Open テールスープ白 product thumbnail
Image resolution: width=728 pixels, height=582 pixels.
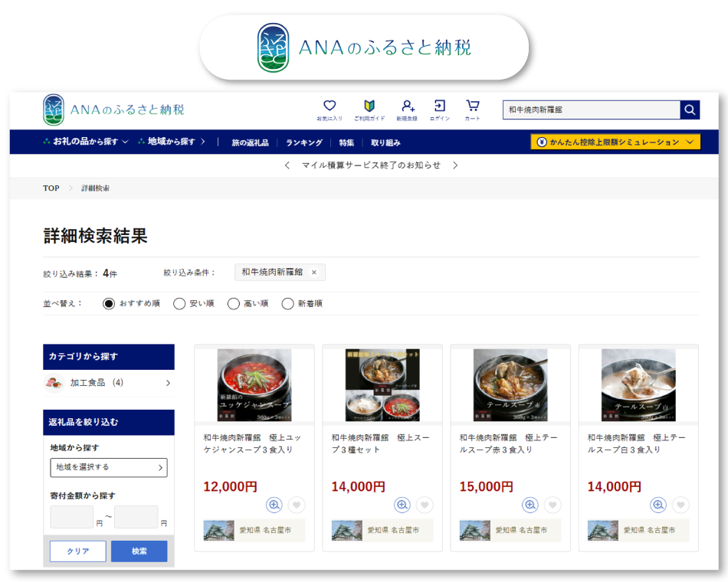[638, 385]
